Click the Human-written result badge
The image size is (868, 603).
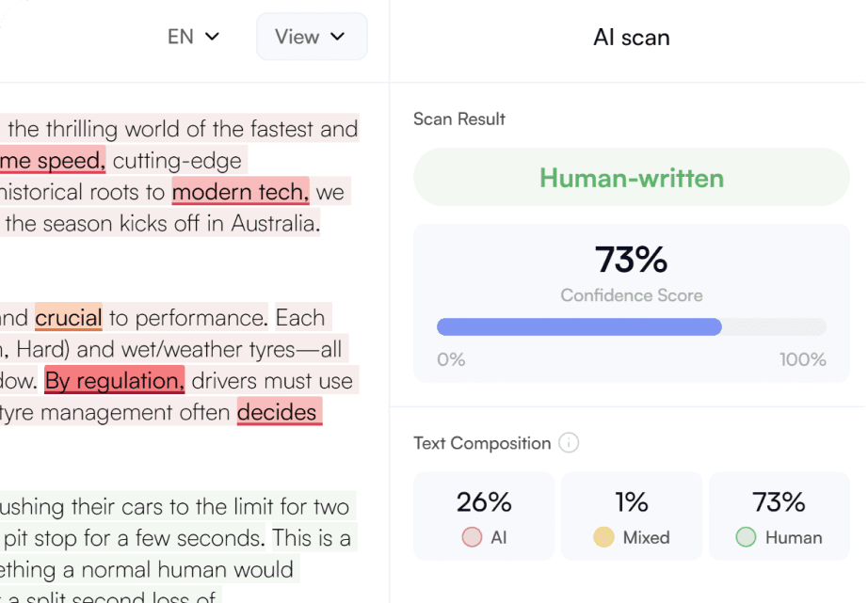pos(631,178)
